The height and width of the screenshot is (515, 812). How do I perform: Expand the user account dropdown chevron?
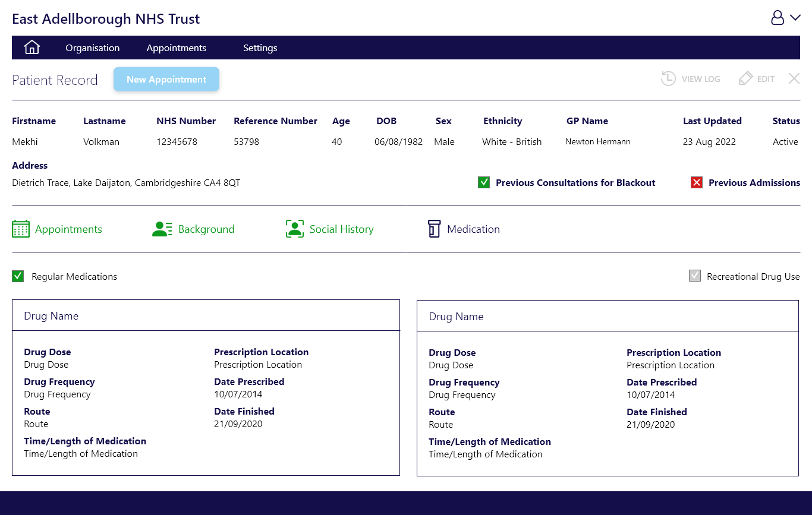click(x=795, y=18)
